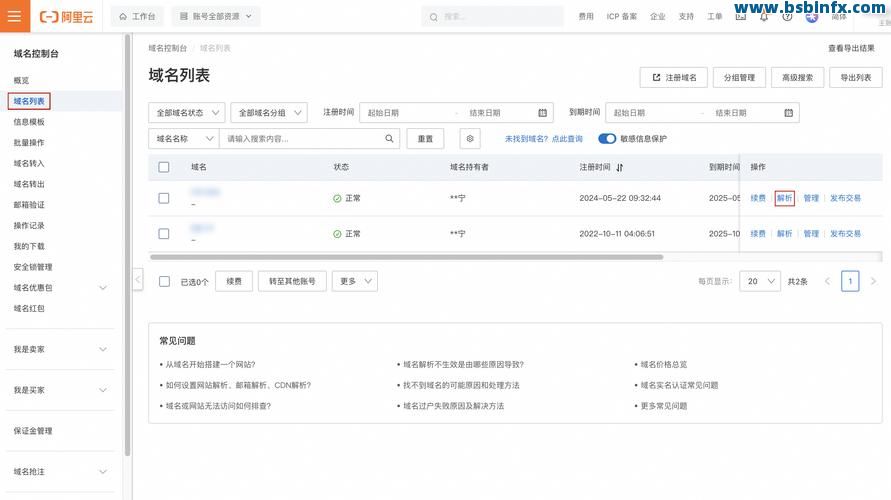Image resolution: width=891 pixels, height=500 pixels.
Task: Click the table horizontal scrollbar
Action: point(406,257)
